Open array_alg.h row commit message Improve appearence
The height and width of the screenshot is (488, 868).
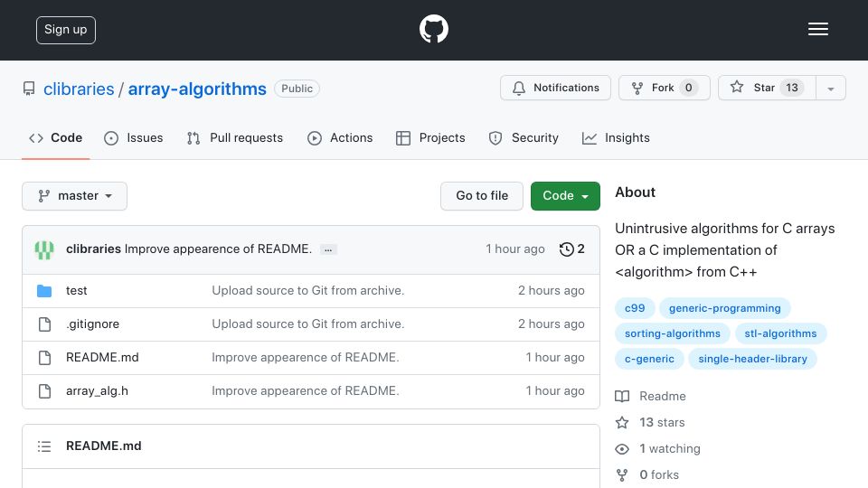tap(305, 391)
